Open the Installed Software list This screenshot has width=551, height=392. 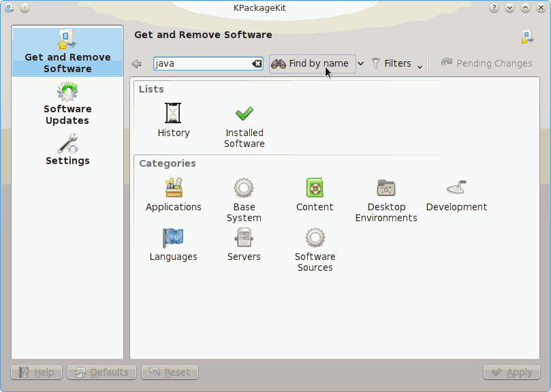245,127
